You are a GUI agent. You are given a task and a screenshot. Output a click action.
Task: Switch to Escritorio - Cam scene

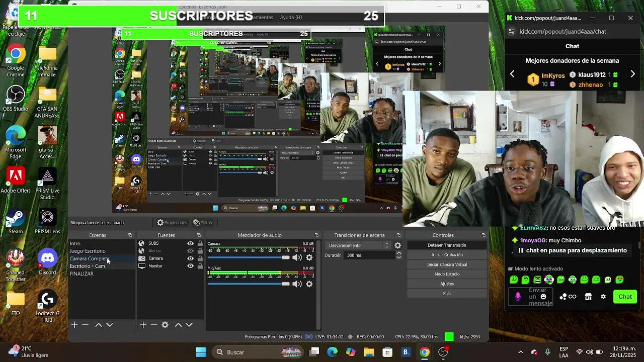[102, 266]
